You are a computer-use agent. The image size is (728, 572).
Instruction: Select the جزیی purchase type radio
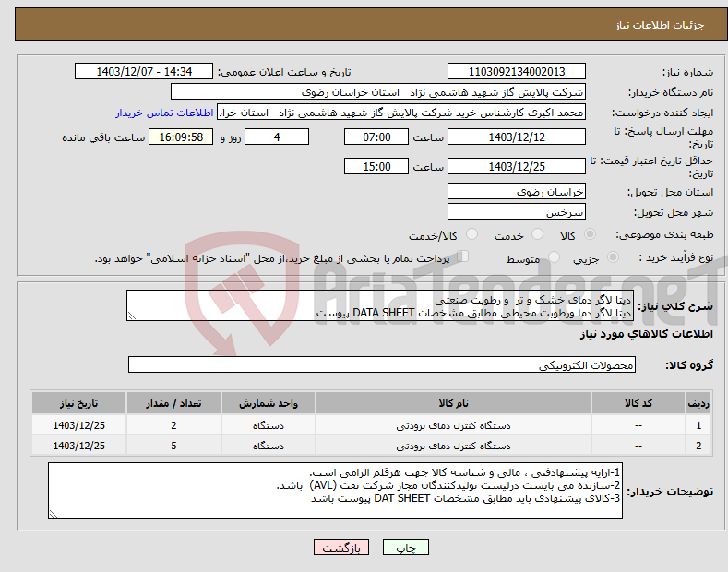pyautogui.click(x=613, y=257)
